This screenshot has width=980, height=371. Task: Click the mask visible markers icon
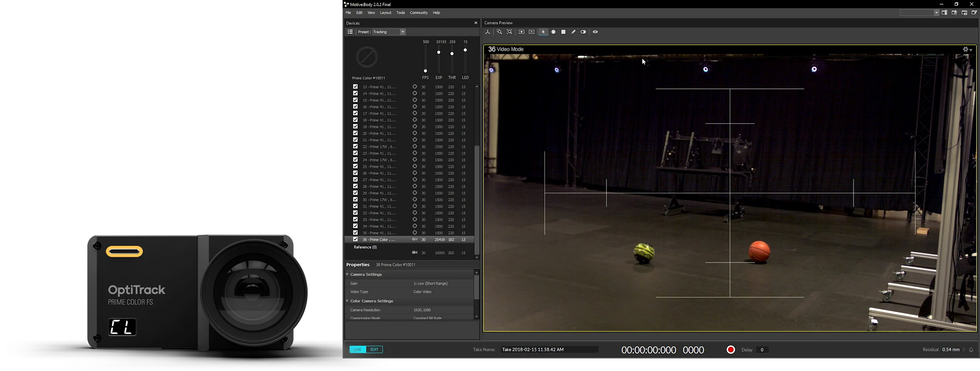521,32
